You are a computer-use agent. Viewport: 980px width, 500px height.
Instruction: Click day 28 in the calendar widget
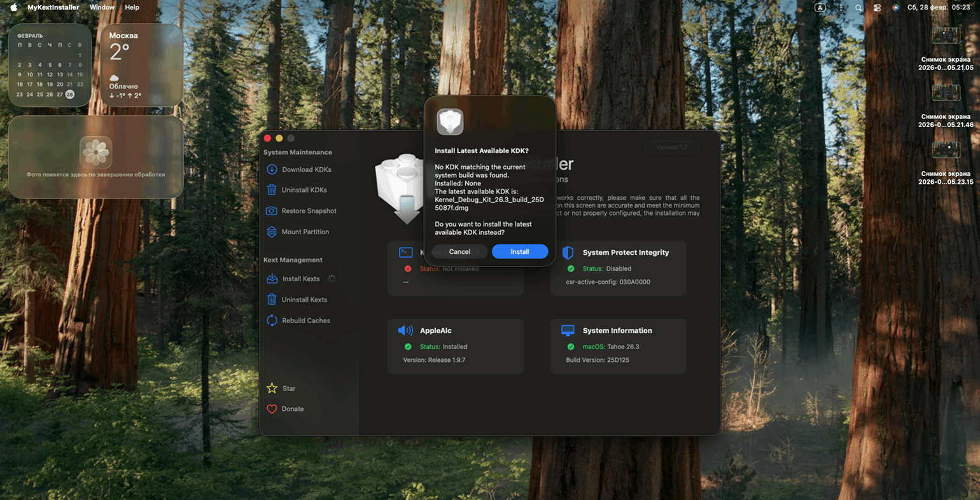pyautogui.click(x=70, y=94)
